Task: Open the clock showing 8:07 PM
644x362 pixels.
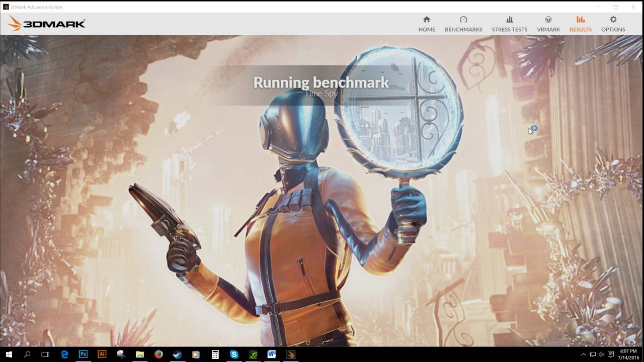Action: 628,354
